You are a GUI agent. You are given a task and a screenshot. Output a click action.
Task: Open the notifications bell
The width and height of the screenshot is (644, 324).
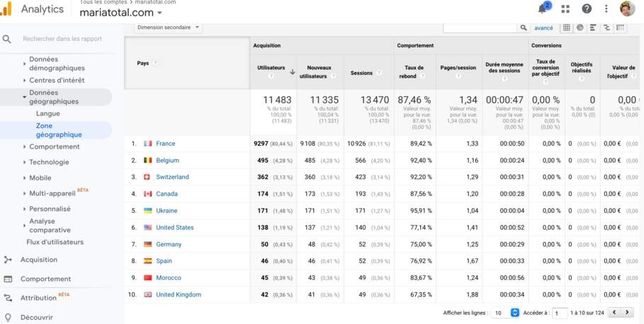coord(543,9)
